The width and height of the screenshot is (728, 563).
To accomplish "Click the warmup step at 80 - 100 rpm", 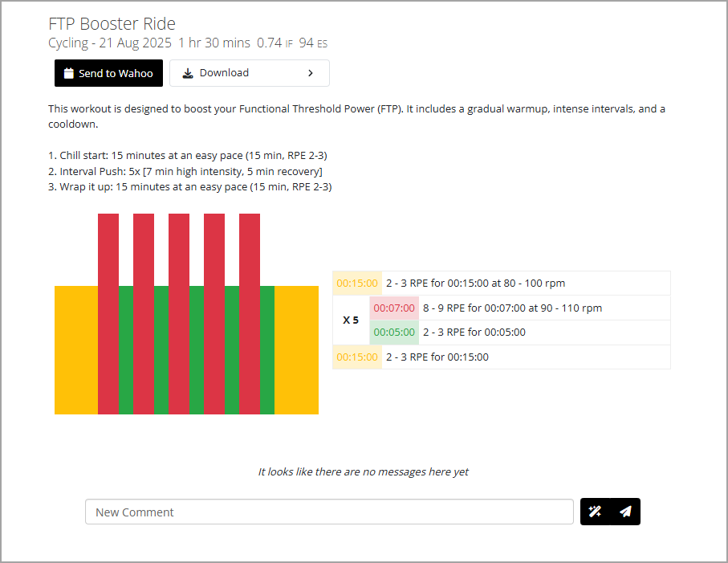I will [502, 283].
